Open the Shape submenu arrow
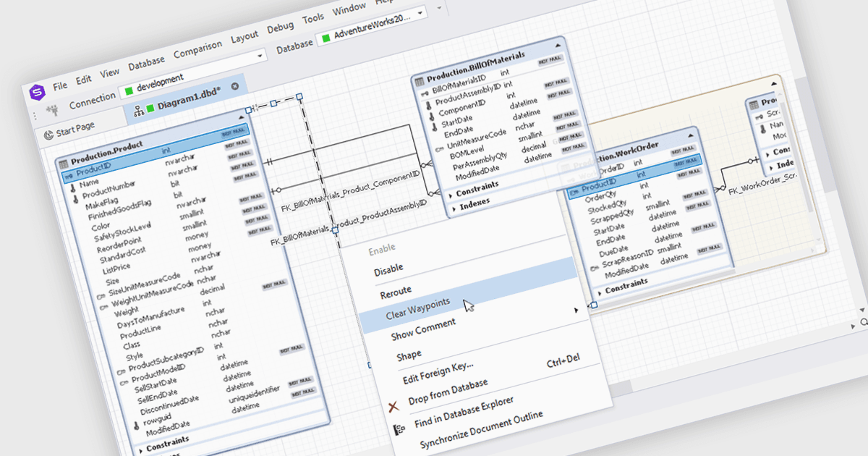 coord(576,310)
